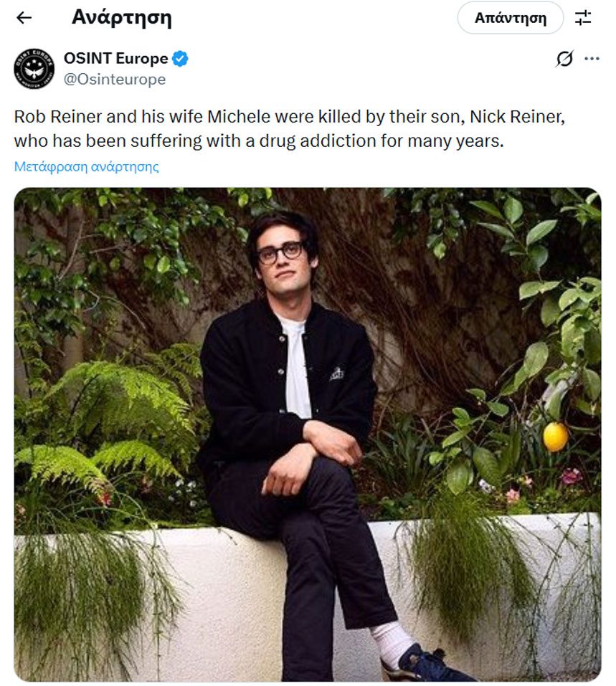The width and height of the screenshot is (616, 686).
Task: Go back using the left arrow
Action: [24, 17]
